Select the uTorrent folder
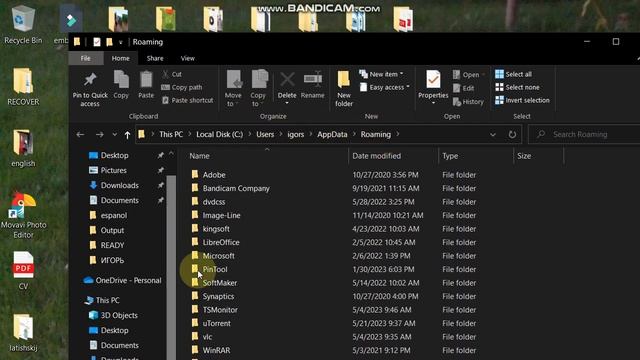Screen dimensions: 640x360 pos(216,323)
